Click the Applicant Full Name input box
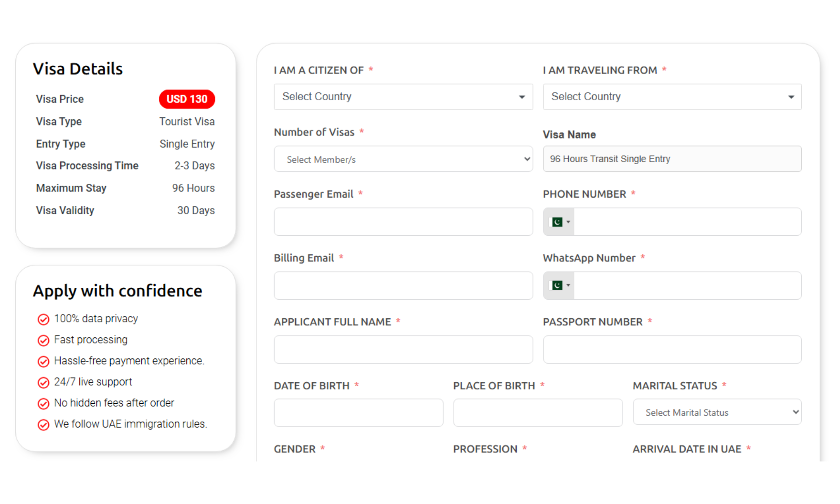 (403, 349)
